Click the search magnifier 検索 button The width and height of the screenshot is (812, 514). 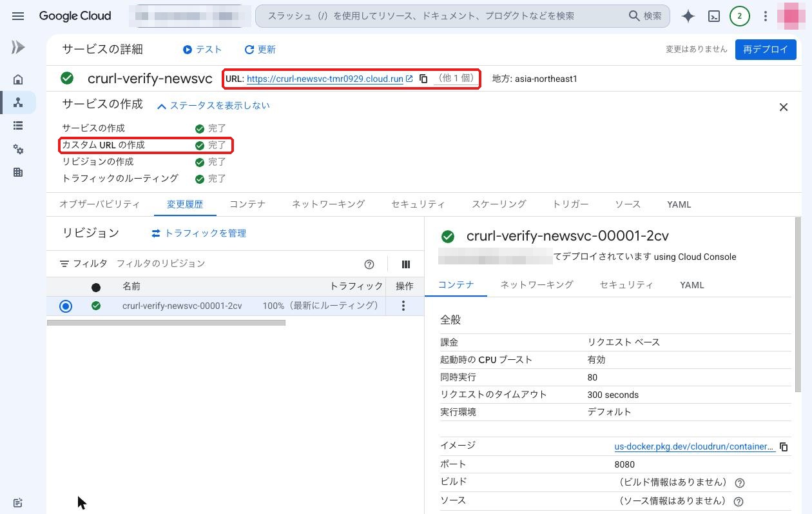[x=646, y=16]
